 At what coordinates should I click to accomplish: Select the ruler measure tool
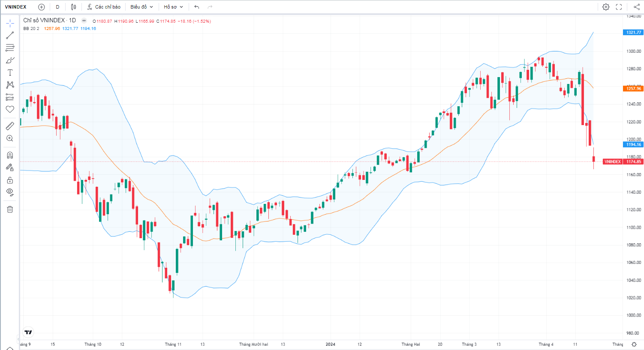click(10, 126)
